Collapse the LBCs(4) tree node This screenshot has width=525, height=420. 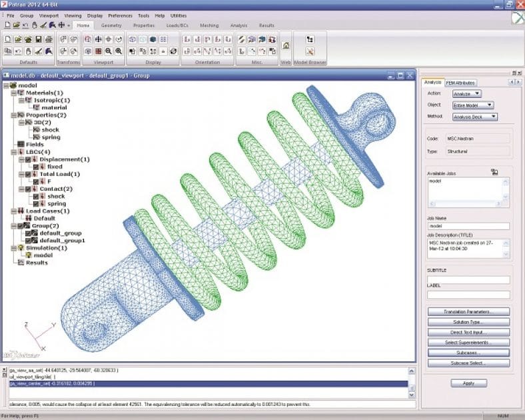point(14,152)
